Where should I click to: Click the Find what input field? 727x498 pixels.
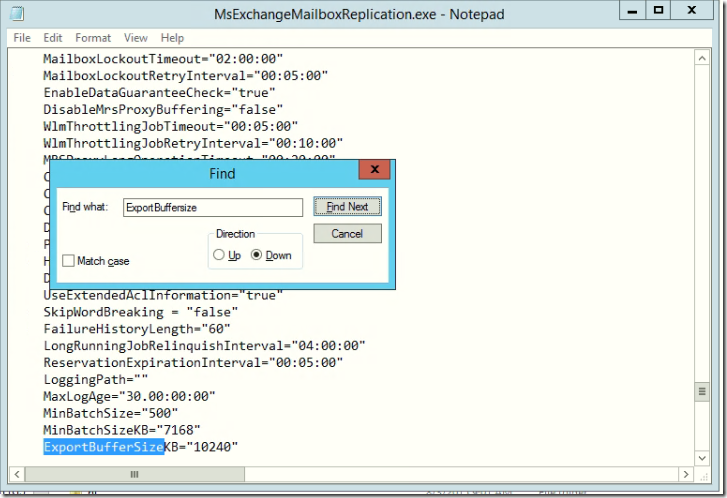coord(213,207)
